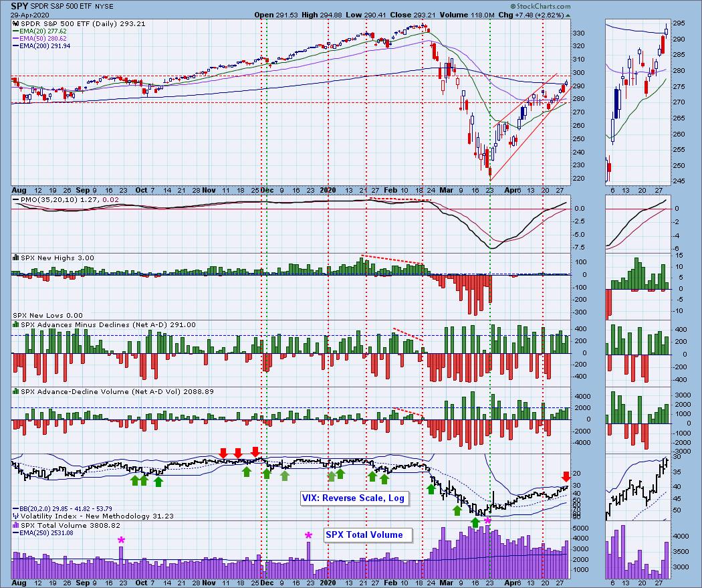Click the 'VIX: Reverse Scale, Log' annotation box
Viewport: 702px width, 588px height.
(353, 498)
